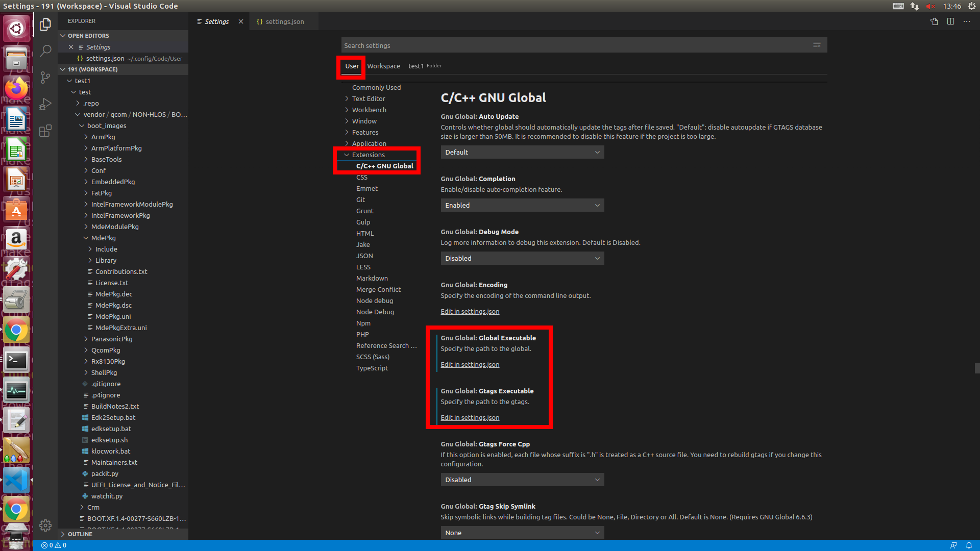Close Settings in Open Editors list
Screen dimensions: 980x551
pyautogui.click(x=71, y=47)
